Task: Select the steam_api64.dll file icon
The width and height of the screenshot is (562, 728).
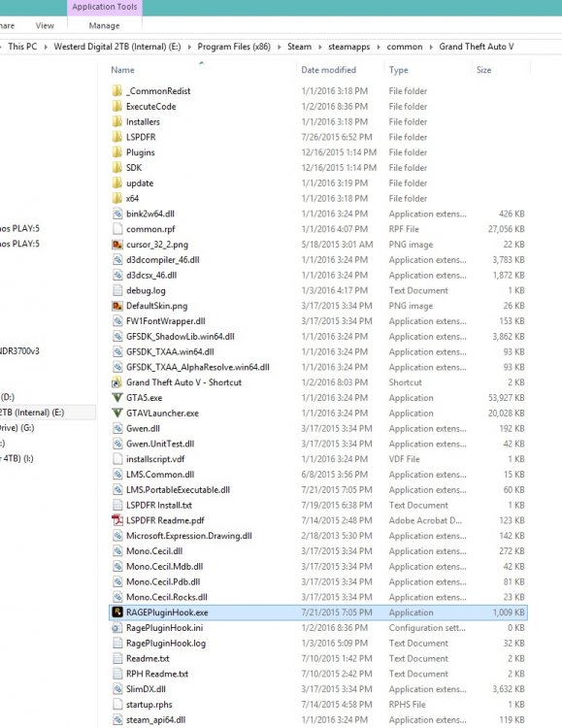Action: coord(117,718)
